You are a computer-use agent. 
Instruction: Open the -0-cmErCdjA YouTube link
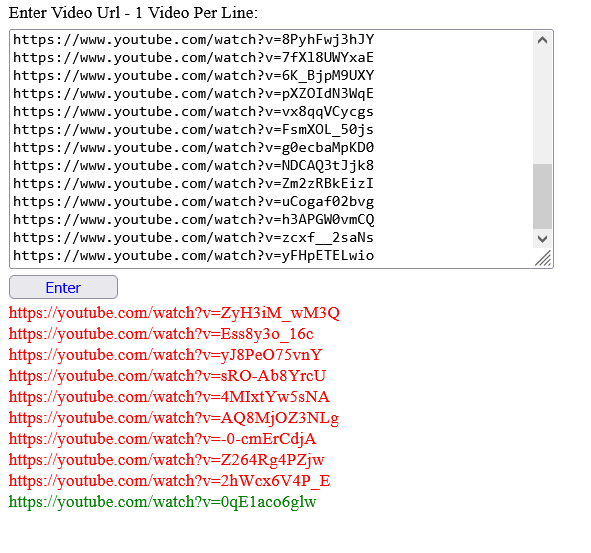(x=162, y=439)
